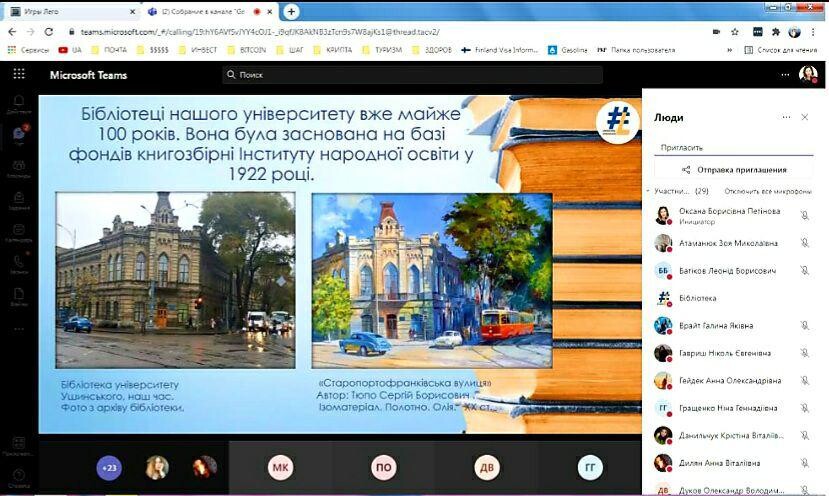Show more apps ellipsis in Teams sidebar

[x=19, y=329]
